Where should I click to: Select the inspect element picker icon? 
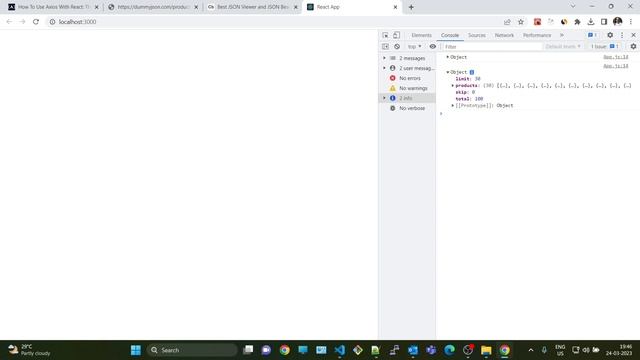pos(385,35)
